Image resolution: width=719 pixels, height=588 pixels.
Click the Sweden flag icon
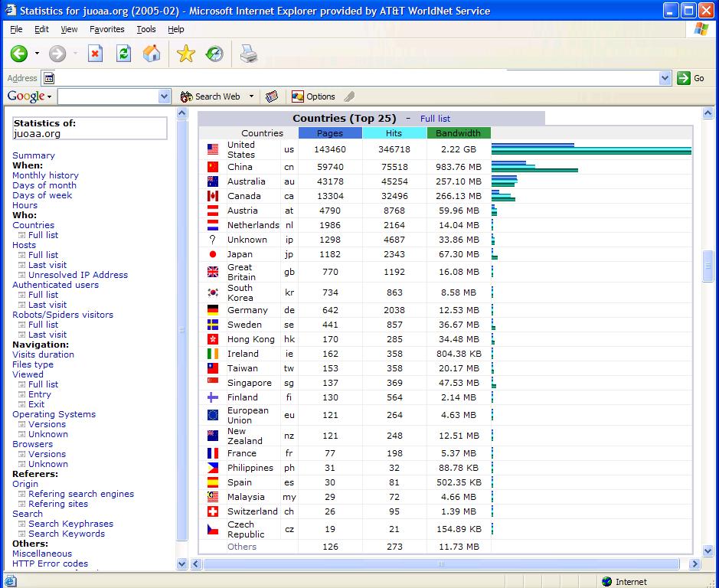[x=213, y=325]
